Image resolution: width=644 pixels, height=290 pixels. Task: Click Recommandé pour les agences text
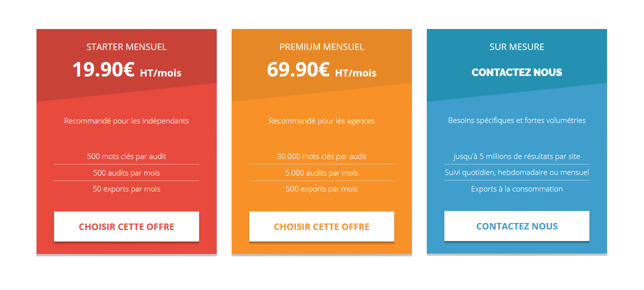pyautogui.click(x=322, y=121)
